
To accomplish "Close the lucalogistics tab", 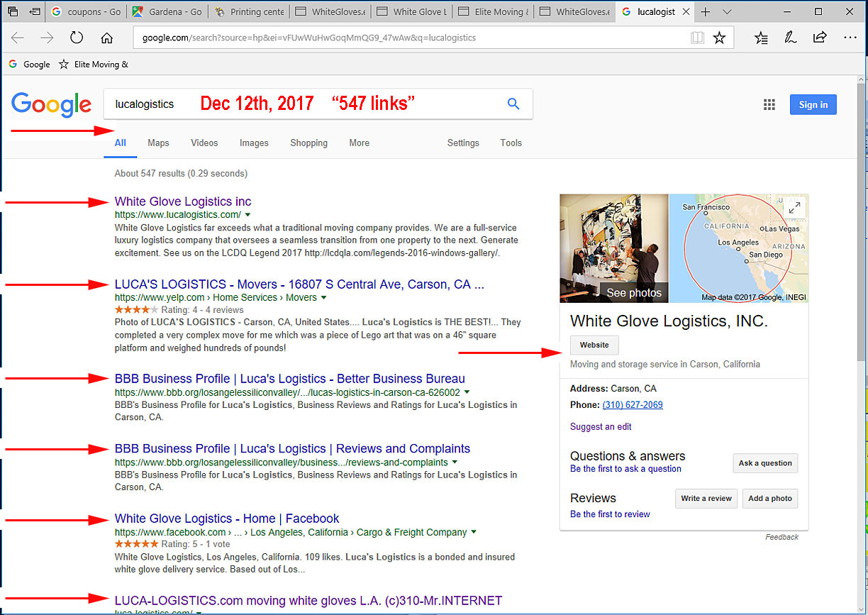I will pyautogui.click(x=685, y=12).
